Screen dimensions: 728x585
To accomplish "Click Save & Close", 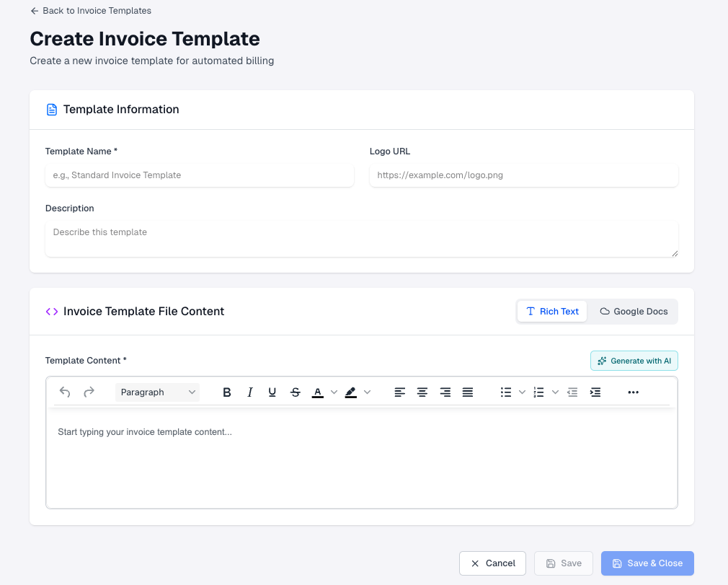I will (647, 563).
